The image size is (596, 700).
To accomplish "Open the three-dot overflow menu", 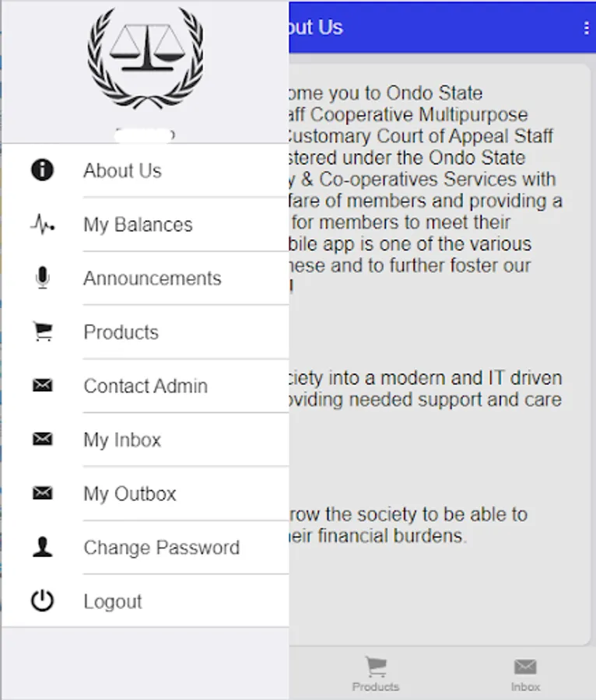I will coord(586,28).
